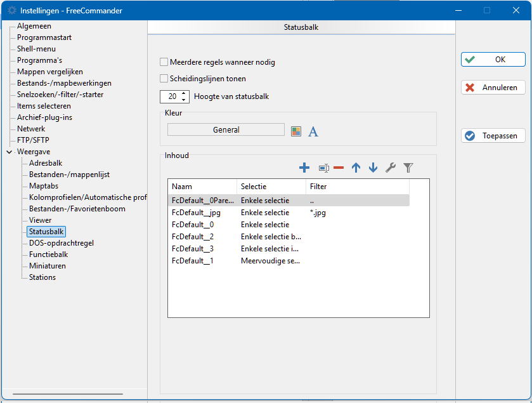The height and width of the screenshot is (403, 532).
Task: Click the Naam column header
Action: (x=202, y=187)
